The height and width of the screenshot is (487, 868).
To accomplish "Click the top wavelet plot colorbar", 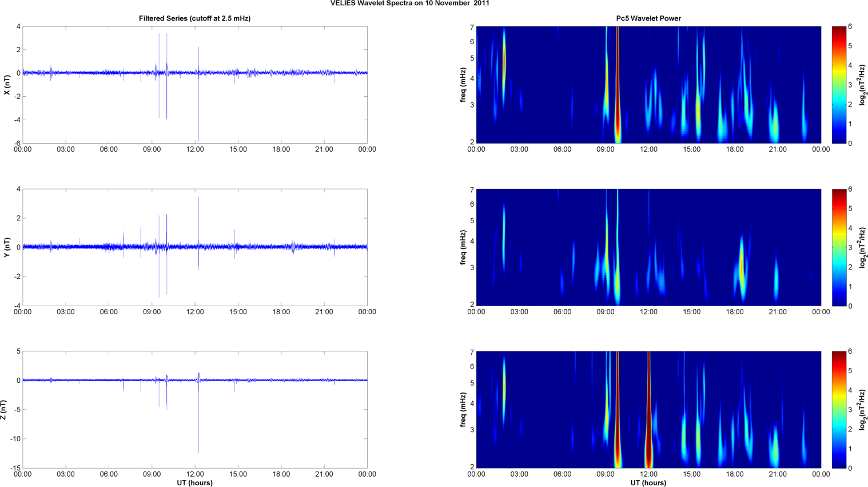I will click(x=838, y=85).
